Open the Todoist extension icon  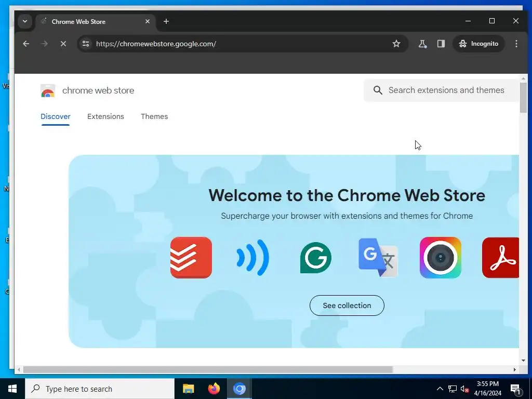(191, 258)
